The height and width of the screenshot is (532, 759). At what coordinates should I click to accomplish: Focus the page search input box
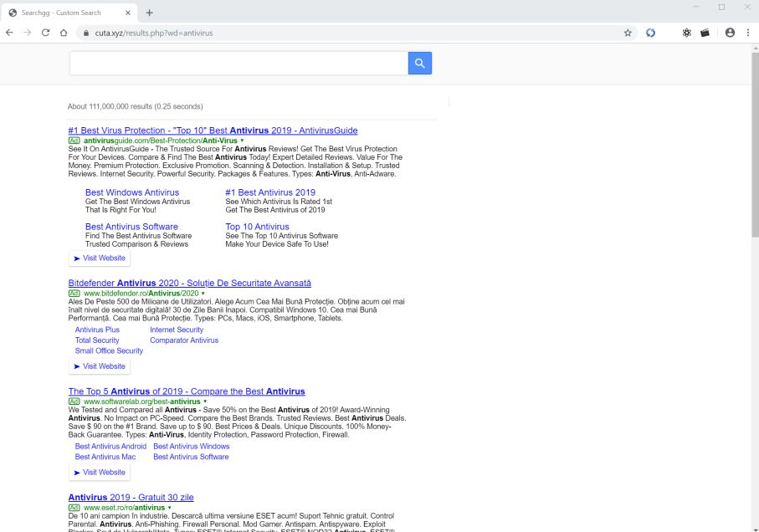tap(238, 63)
